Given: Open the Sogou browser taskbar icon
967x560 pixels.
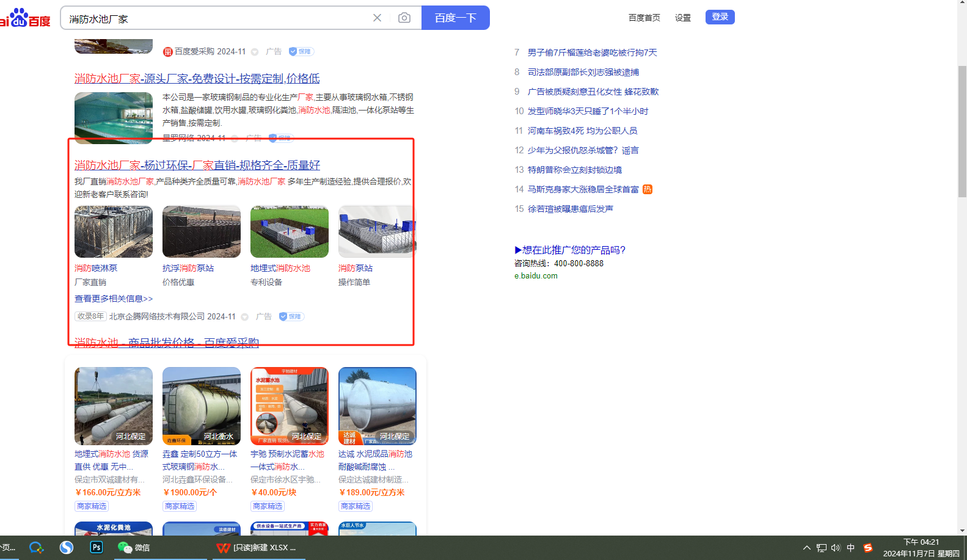Looking at the screenshot, I should pos(67,548).
